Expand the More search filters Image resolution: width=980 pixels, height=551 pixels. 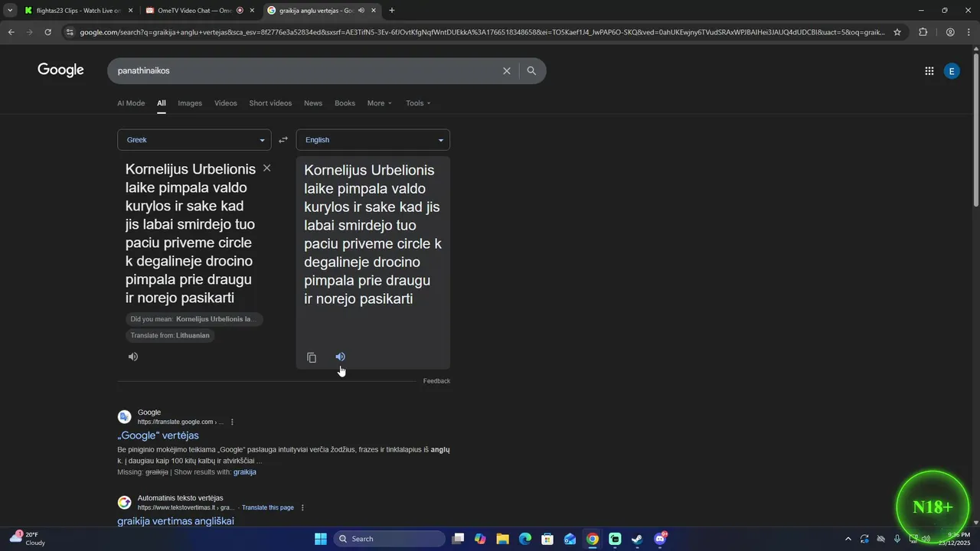click(x=380, y=103)
